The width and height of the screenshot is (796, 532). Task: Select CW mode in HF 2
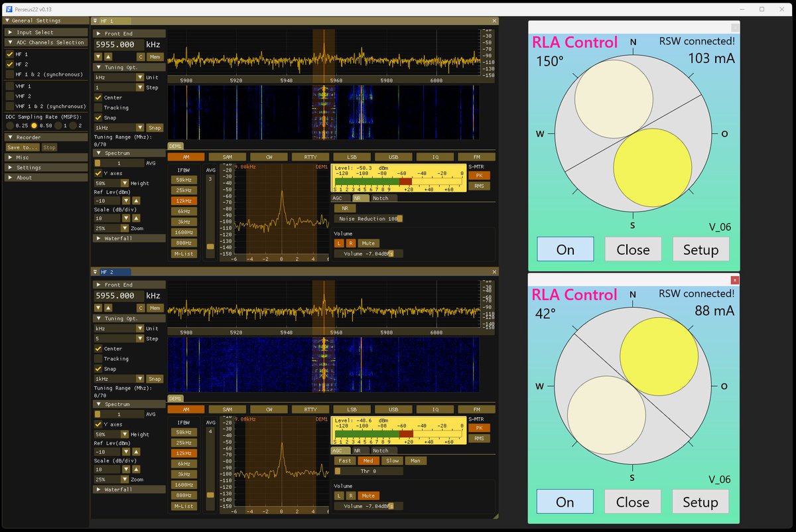[x=269, y=409]
